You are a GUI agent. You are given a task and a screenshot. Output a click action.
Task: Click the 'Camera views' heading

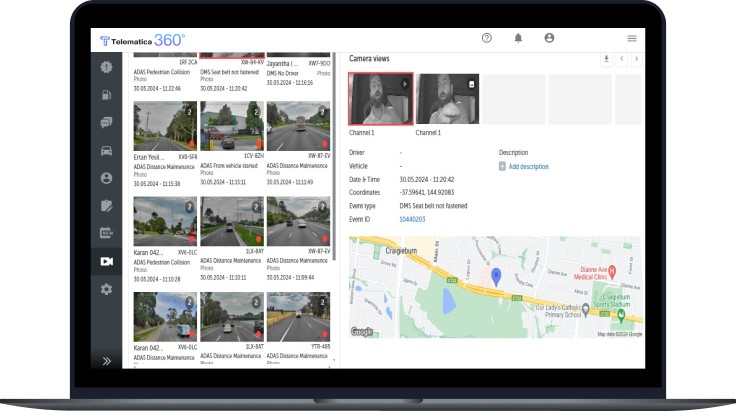pyautogui.click(x=369, y=59)
